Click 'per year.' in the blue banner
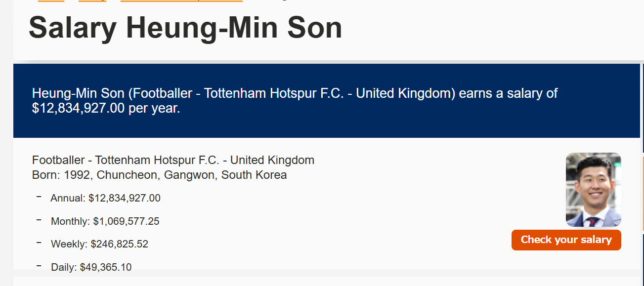This screenshot has height=286, width=644. click(x=154, y=109)
